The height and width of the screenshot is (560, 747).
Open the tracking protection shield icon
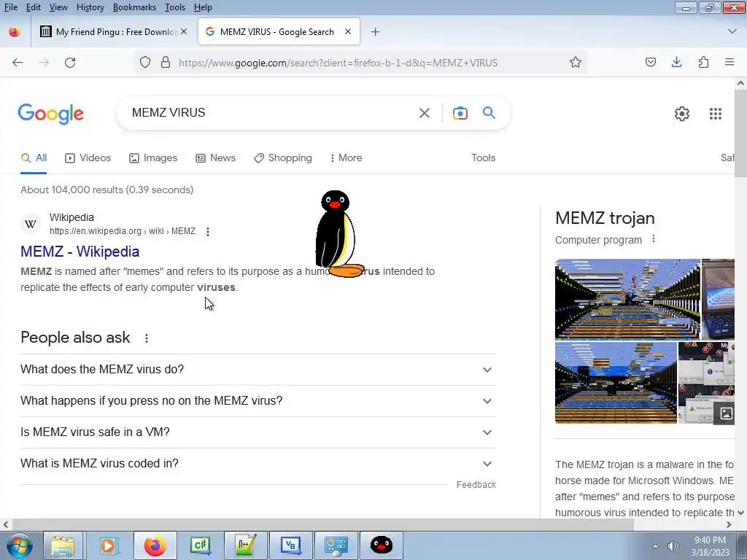point(145,63)
